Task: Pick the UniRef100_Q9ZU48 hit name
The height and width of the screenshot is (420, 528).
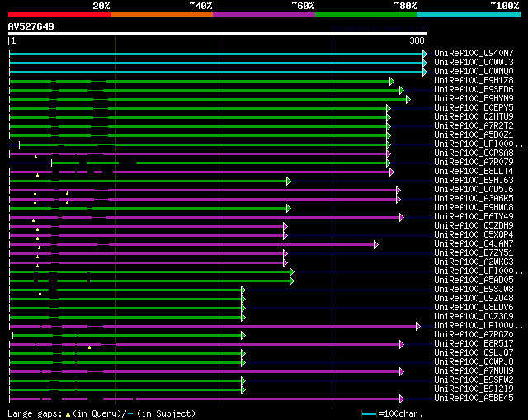Action: tap(474, 299)
